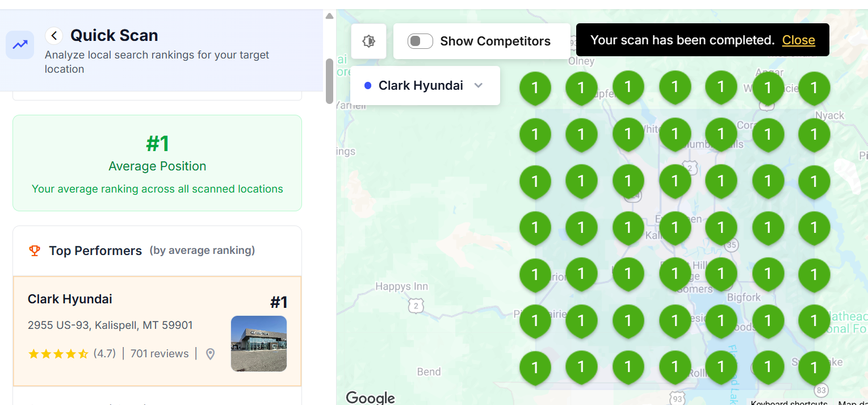The image size is (868, 405).
Task: Click the US route 2 shield near Happys Inn
Action: tap(416, 306)
